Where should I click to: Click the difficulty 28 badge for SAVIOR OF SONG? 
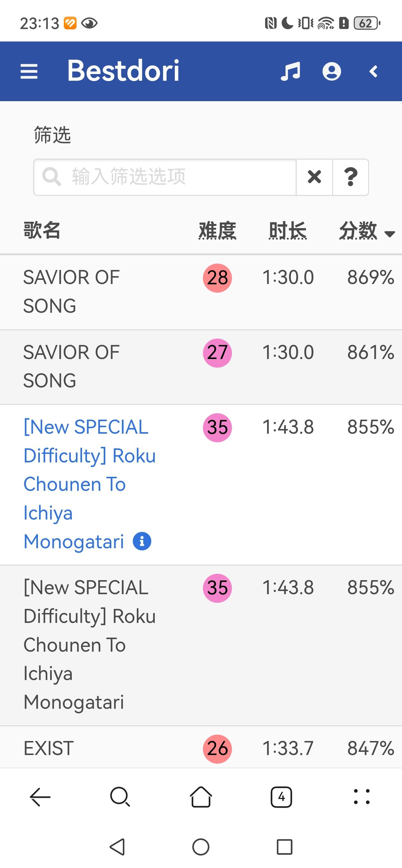pos(217,278)
